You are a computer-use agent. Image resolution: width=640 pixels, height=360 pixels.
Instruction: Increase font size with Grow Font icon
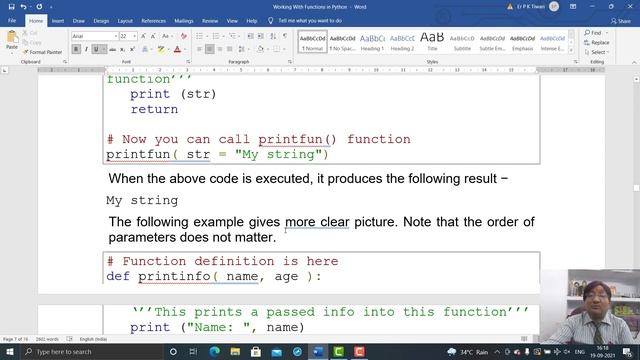143,36
